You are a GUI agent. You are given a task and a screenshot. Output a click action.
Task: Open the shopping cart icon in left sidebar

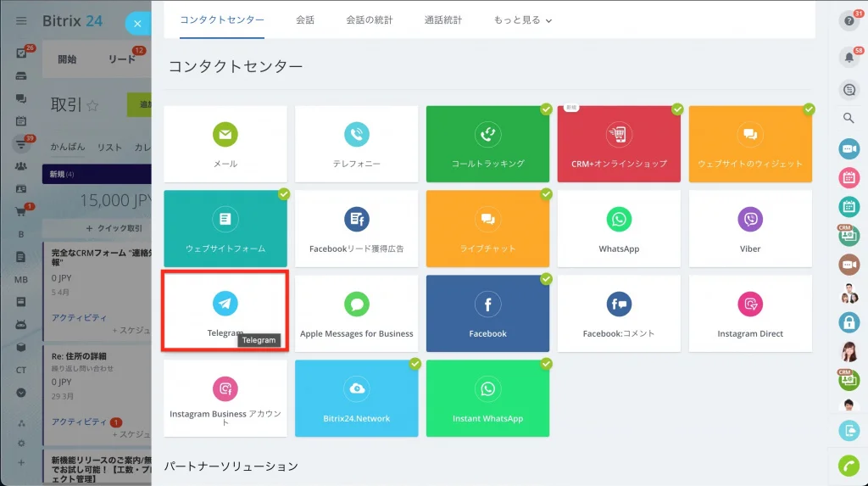21,211
